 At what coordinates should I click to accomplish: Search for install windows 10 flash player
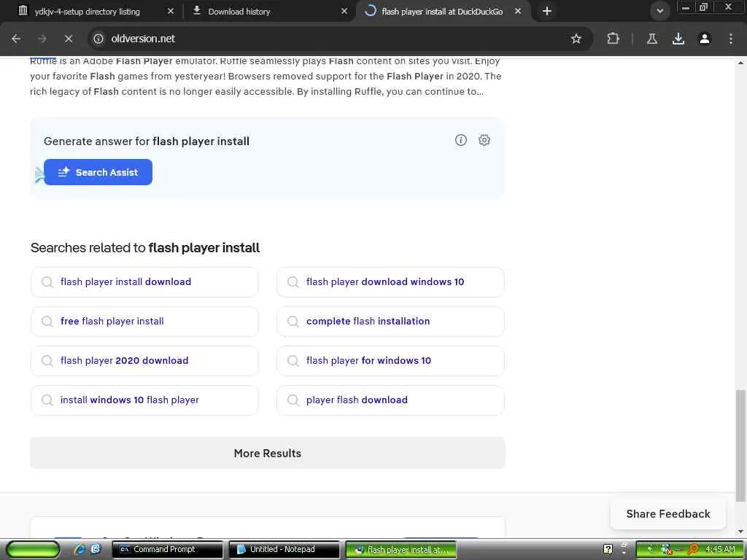tap(144, 400)
